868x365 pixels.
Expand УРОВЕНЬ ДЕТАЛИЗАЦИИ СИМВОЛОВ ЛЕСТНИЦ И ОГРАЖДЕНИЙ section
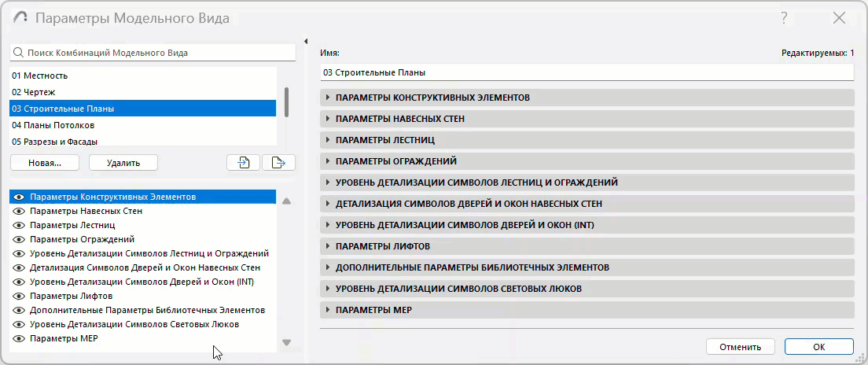[x=587, y=182]
